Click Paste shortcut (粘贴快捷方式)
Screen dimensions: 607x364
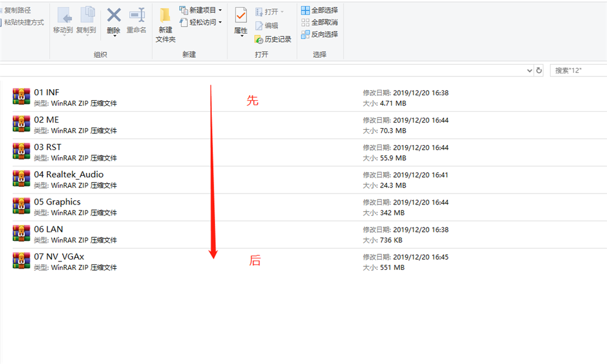[23, 22]
